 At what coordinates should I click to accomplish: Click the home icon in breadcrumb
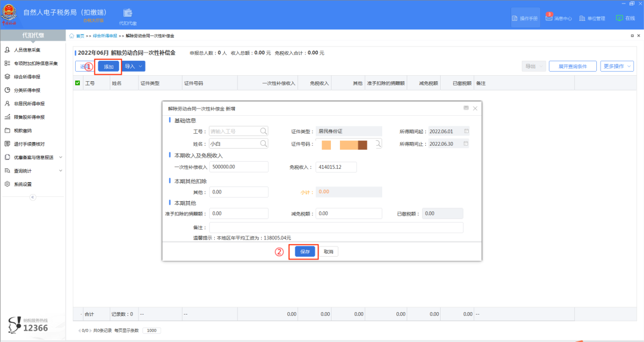click(72, 36)
